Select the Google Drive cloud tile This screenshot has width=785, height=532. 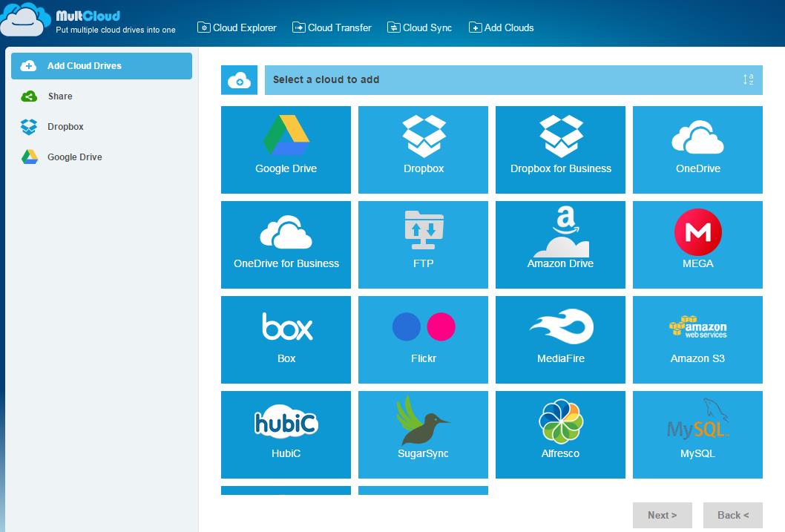tap(286, 150)
